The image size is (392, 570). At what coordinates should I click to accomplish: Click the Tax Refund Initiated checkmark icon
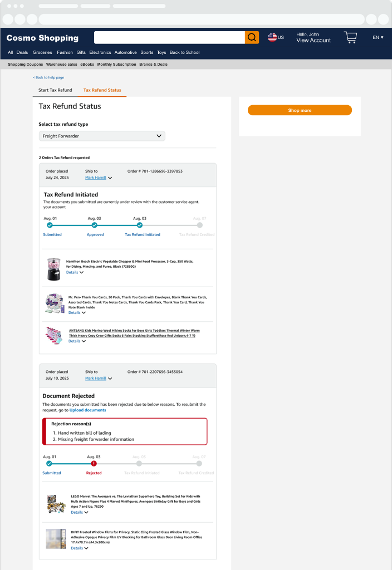139,225
